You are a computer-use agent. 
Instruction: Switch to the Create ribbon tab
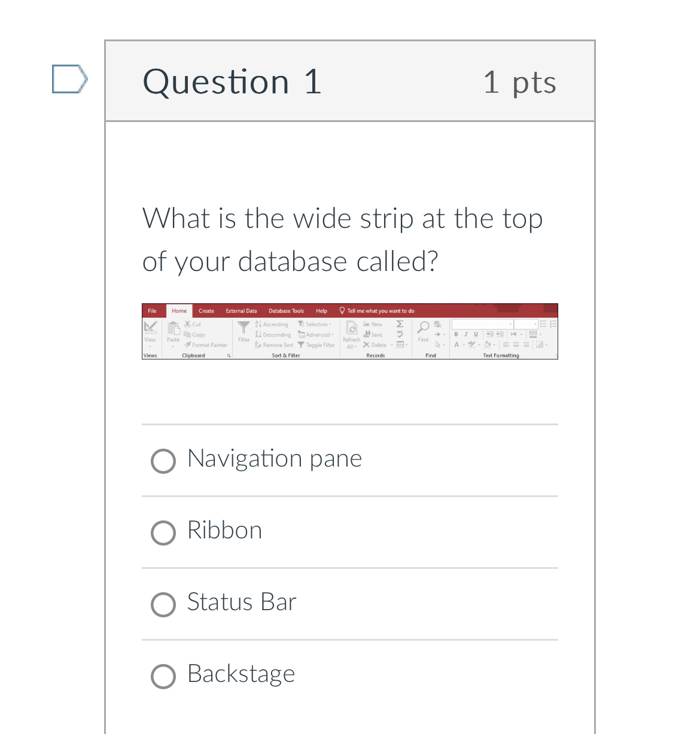206,311
